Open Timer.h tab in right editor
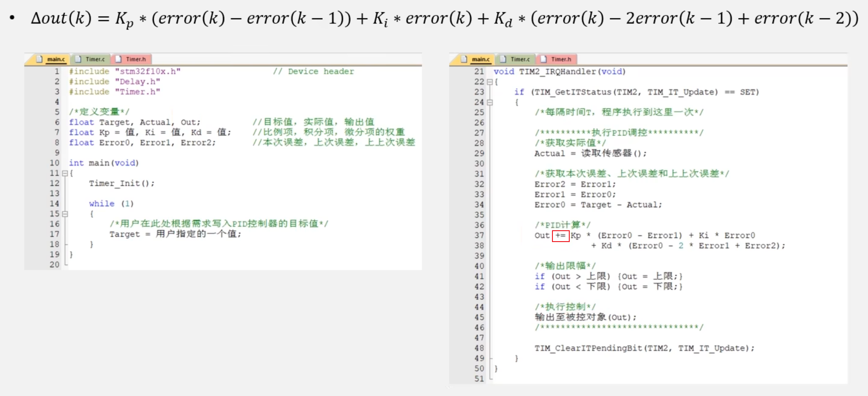Screen dimensions: 868x396 (557, 59)
